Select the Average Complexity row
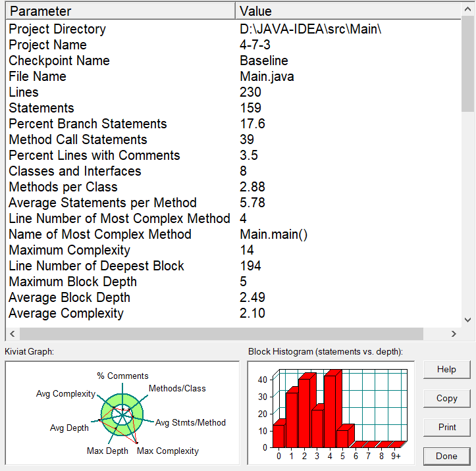The width and height of the screenshot is (476, 471). [234, 313]
